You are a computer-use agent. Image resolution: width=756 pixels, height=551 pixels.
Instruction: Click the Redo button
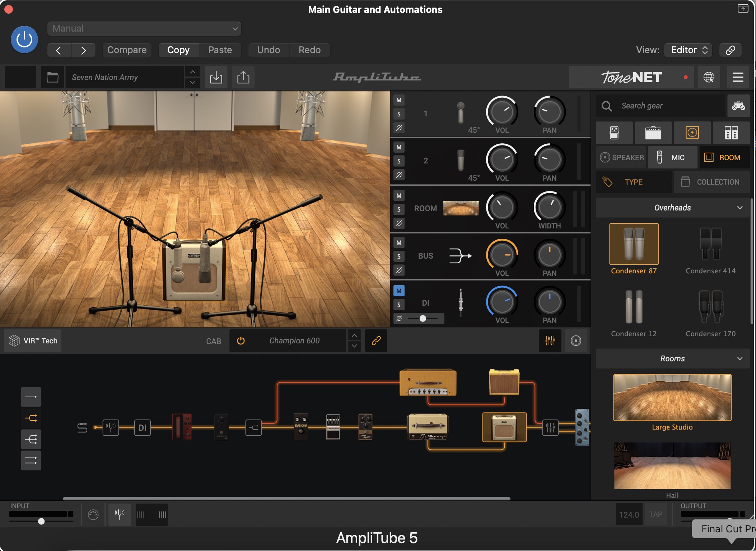(309, 50)
